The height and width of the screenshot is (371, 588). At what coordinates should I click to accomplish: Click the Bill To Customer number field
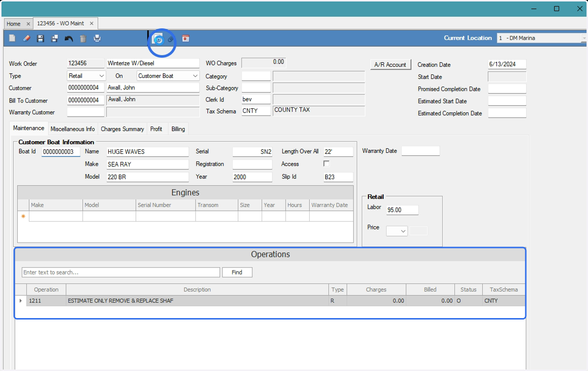point(86,100)
